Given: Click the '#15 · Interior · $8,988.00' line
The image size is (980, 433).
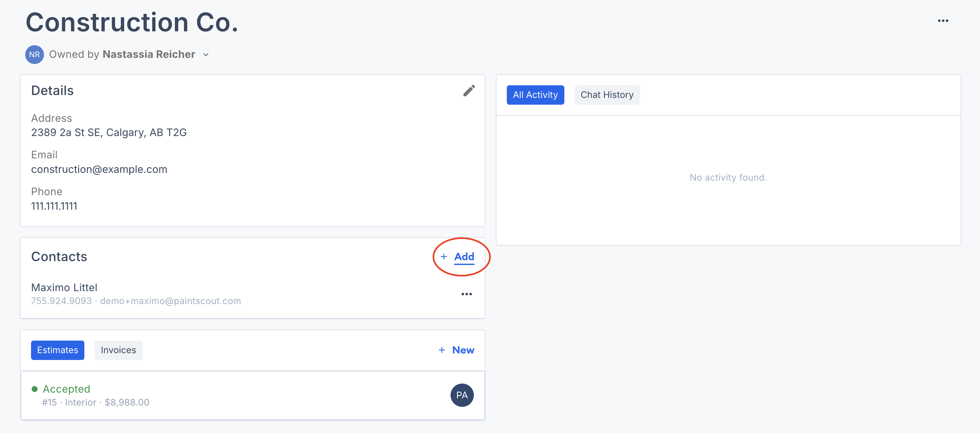Looking at the screenshot, I should [95, 403].
